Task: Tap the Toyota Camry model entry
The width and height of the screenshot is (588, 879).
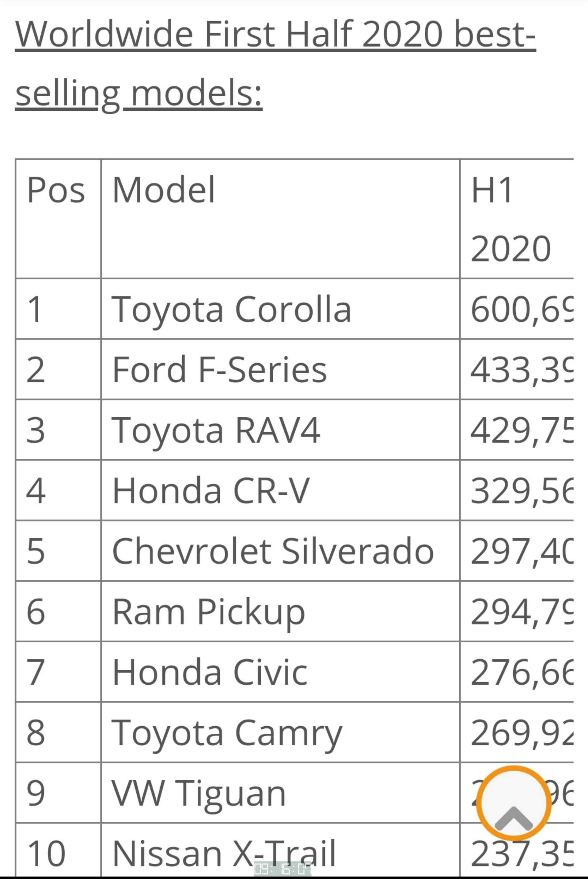Action: coord(280,732)
